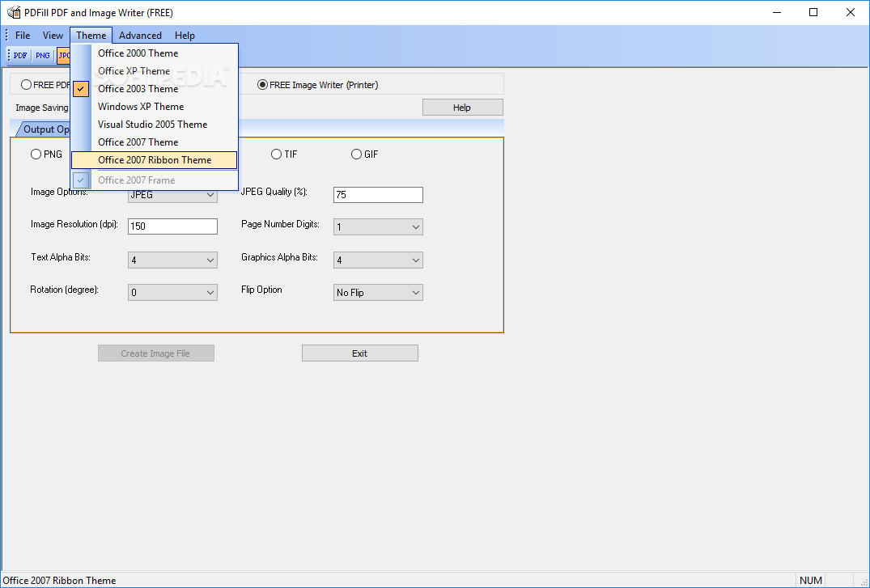Close the open Theme menu

[x=91, y=35]
